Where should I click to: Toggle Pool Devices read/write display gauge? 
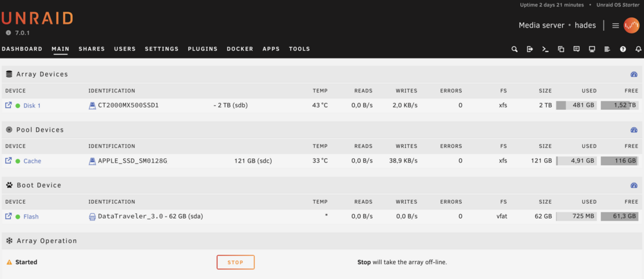[x=634, y=130]
